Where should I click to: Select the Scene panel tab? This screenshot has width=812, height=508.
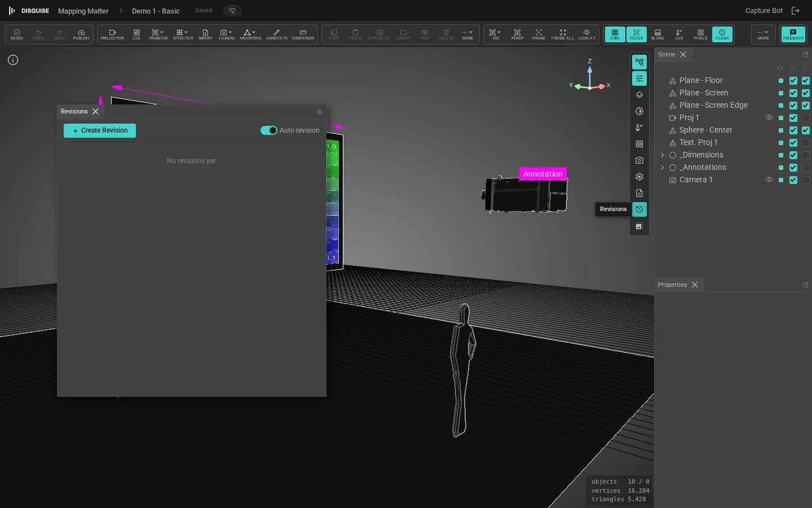[x=667, y=55]
